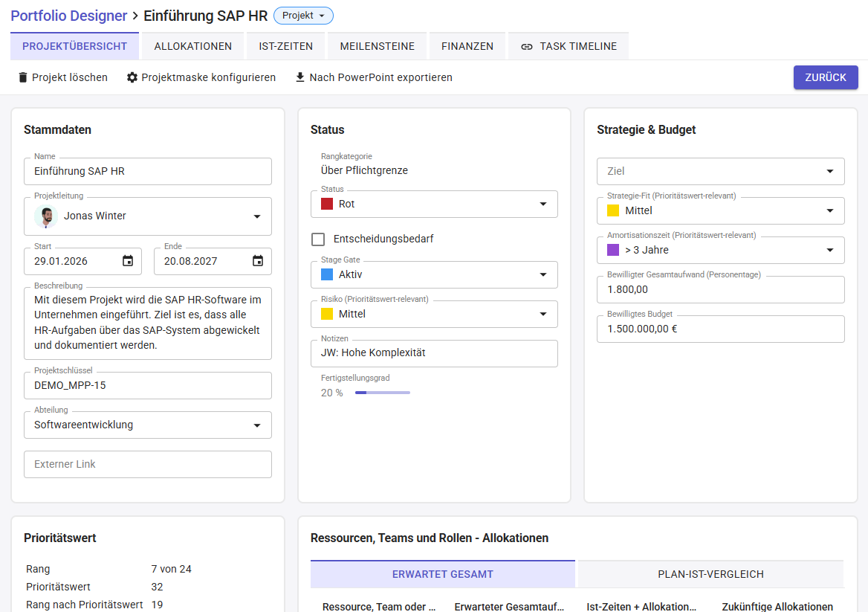868x612 pixels.
Task: Click the Externer Link input field
Action: (x=148, y=464)
